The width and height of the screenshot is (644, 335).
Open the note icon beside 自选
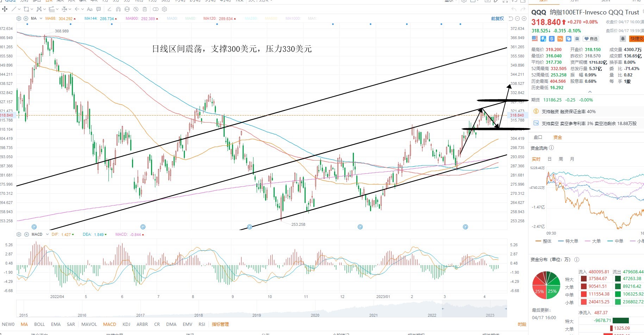point(577,39)
